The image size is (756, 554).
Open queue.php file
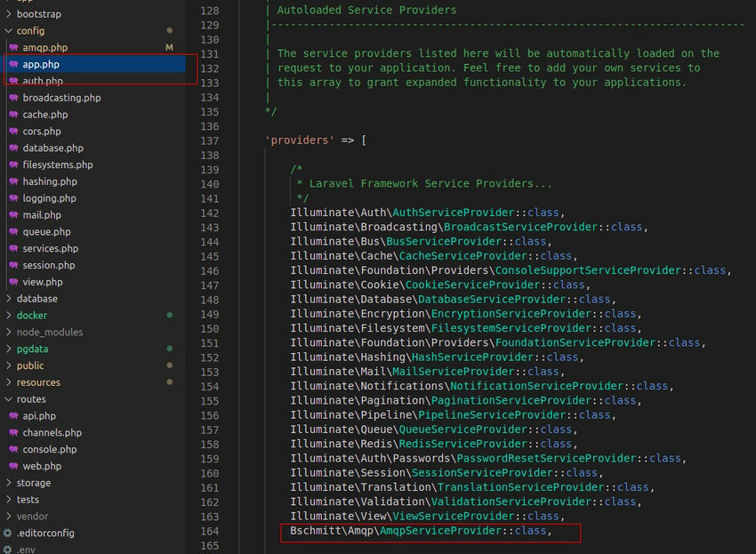[46, 232]
